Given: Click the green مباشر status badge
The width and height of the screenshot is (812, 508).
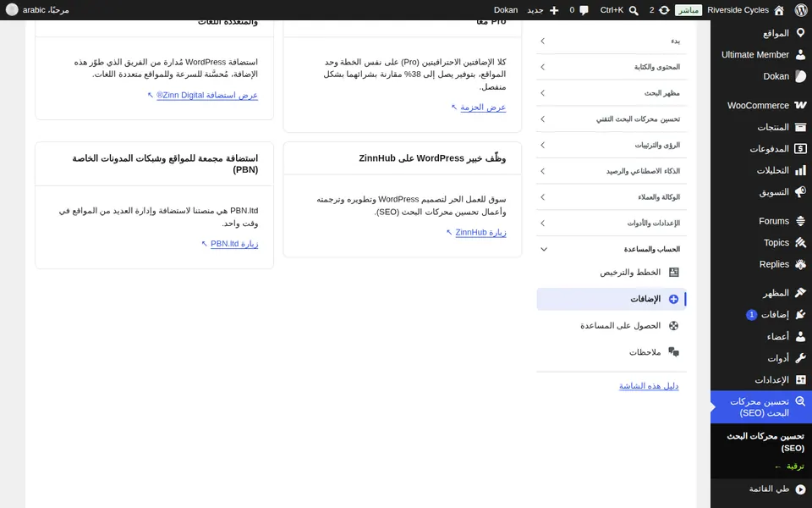Looking at the screenshot, I should click(x=689, y=10).
